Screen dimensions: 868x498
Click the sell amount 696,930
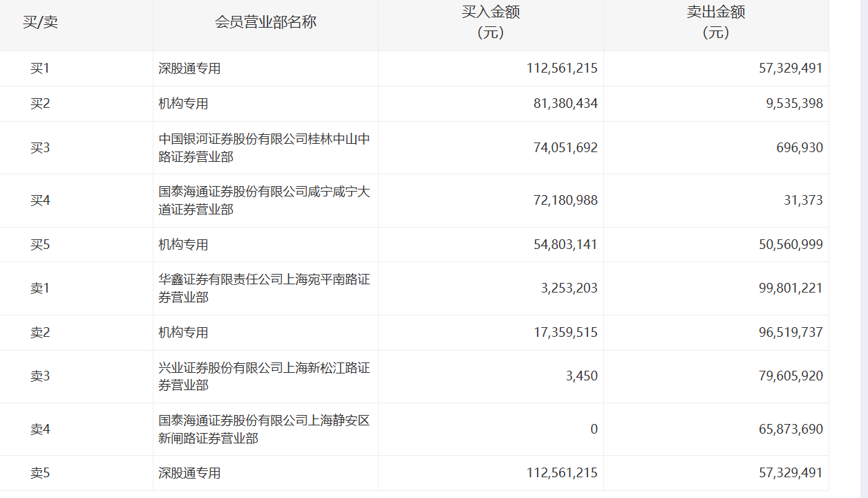click(800, 147)
